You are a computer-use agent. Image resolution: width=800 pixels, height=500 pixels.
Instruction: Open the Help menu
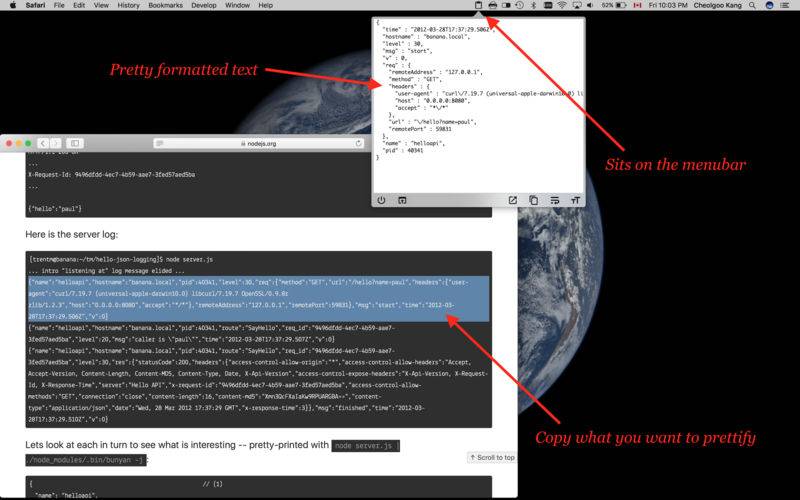[265, 5]
